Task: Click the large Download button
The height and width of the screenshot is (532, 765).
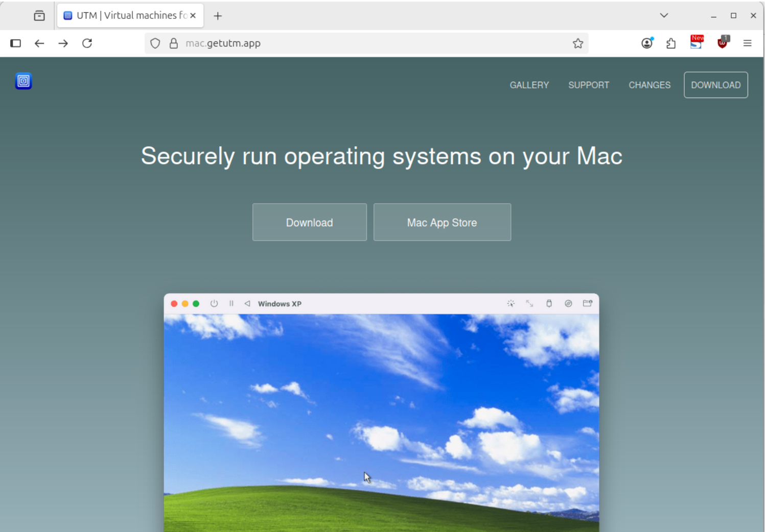Action: (x=310, y=222)
